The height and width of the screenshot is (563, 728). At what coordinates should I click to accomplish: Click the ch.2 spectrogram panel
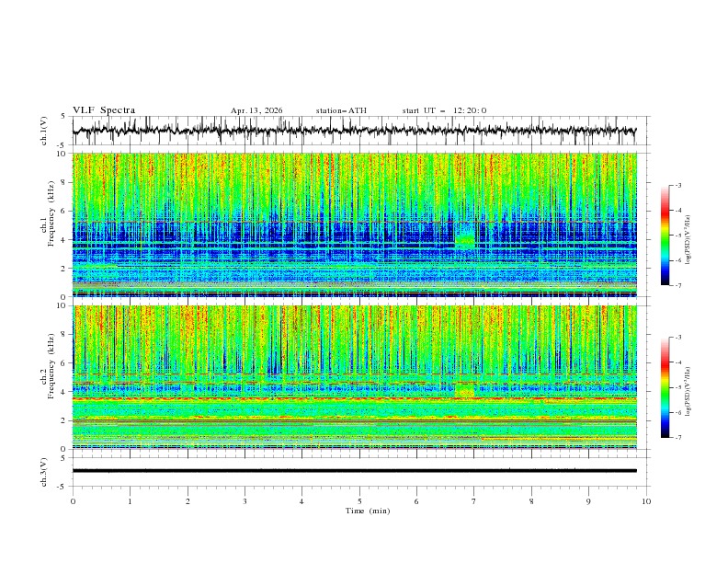point(355,377)
